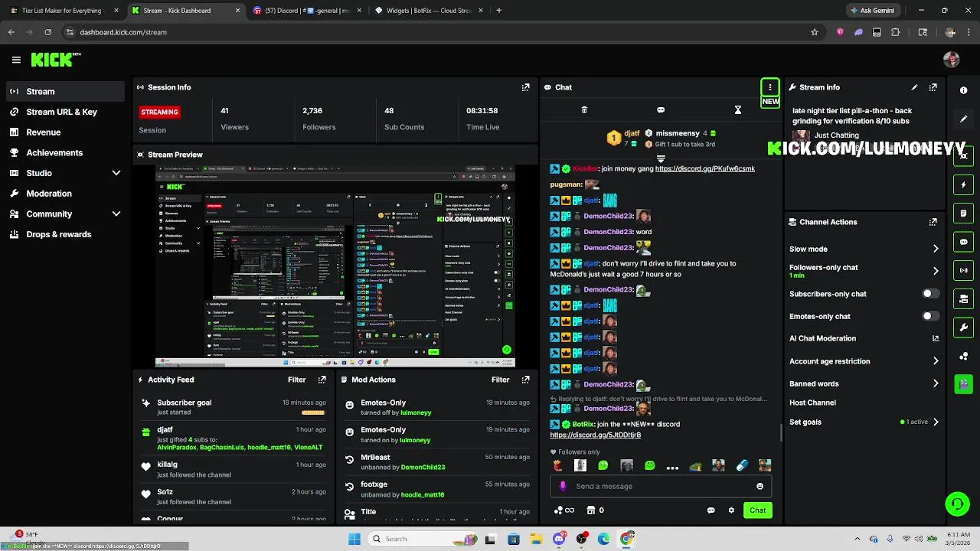Screen dimensions: 980x551
Task: Click the wrench icon in right sidebar
Action: point(963,328)
